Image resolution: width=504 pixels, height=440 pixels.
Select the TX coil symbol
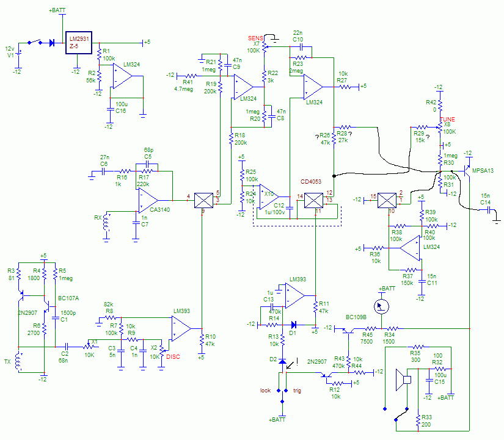click(x=19, y=362)
